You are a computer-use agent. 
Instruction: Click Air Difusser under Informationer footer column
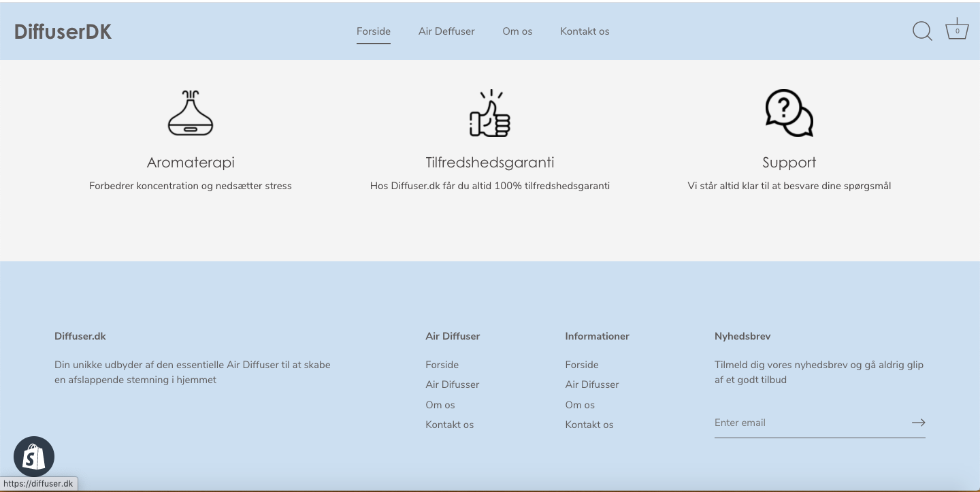pos(592,384)
